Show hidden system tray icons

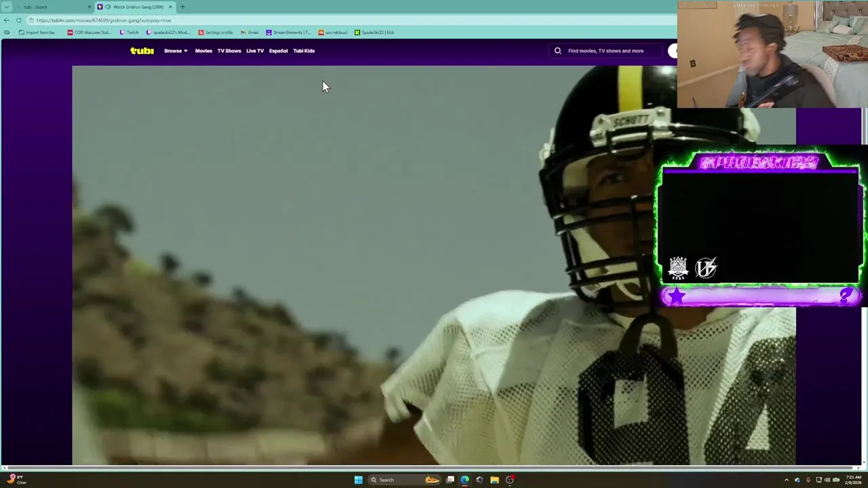(787, 480)
